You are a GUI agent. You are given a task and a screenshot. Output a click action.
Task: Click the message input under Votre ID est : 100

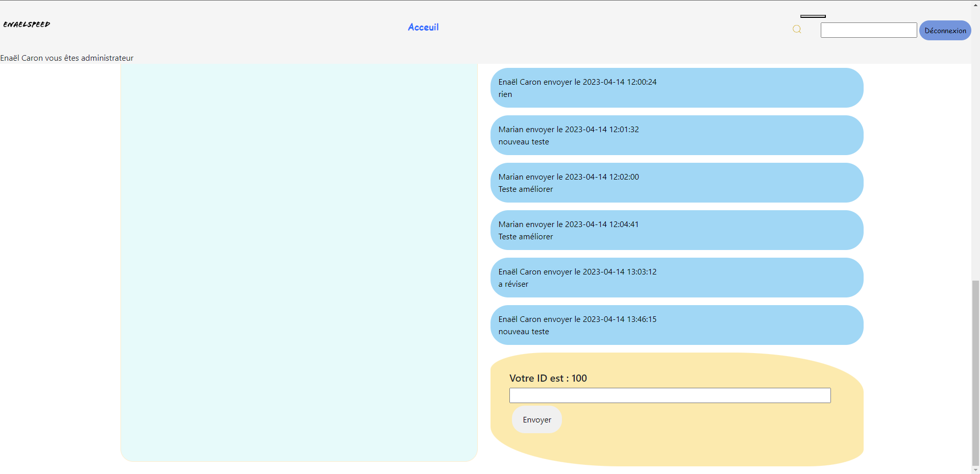point(669,395)
